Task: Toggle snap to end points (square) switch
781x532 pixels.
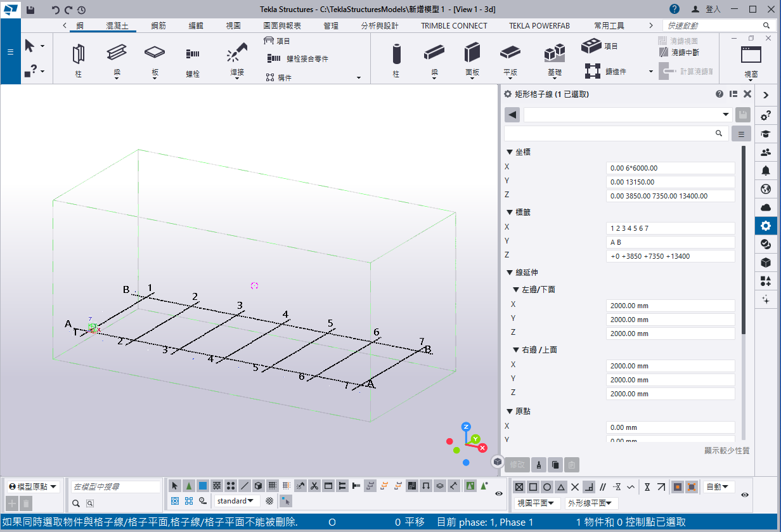Action: pyautogui.click(x=533, y=487)
